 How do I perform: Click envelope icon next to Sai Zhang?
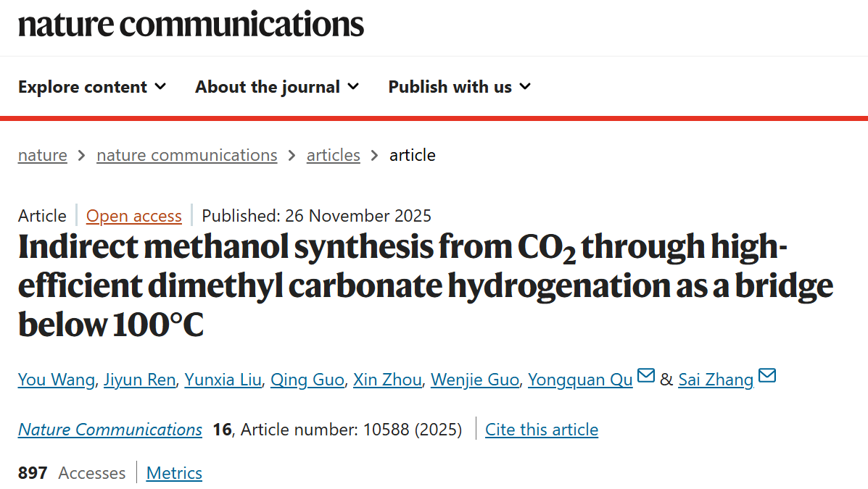pyautogui.click(x=766, y=376)
